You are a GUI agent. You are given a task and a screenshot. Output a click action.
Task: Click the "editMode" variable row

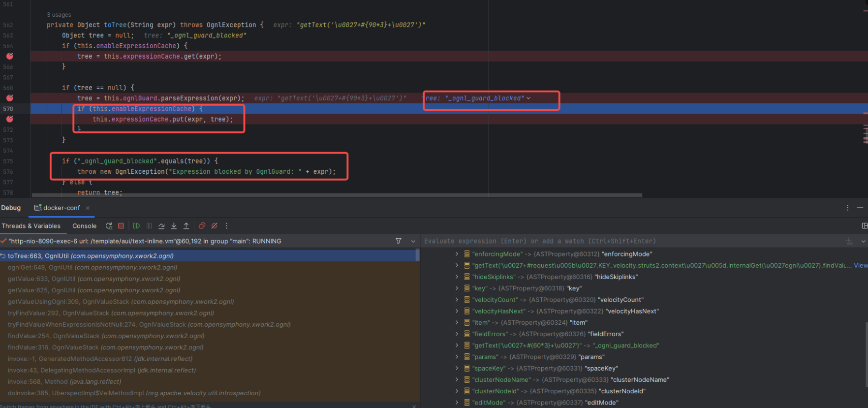pyautogui.click(x=644, y=403)
